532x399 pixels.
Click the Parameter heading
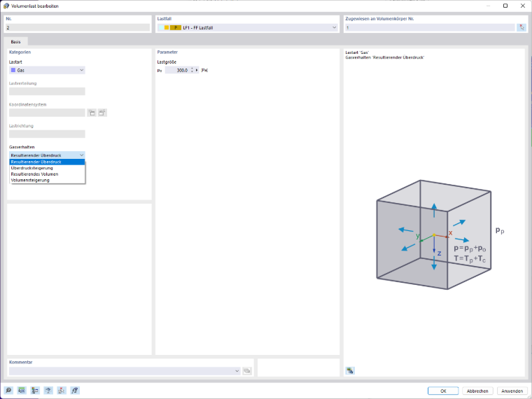point(167,52)
